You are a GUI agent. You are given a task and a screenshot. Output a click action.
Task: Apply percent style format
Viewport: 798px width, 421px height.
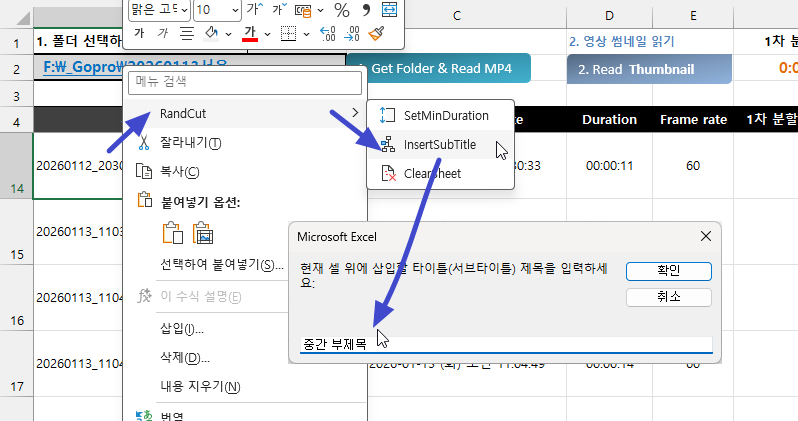tap(341, 10)
